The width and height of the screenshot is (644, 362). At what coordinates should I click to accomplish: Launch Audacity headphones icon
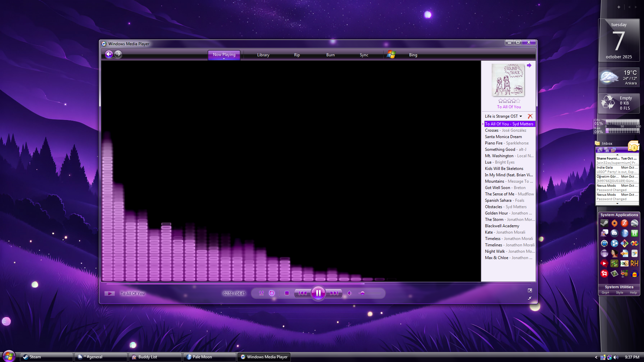(635, 274)
